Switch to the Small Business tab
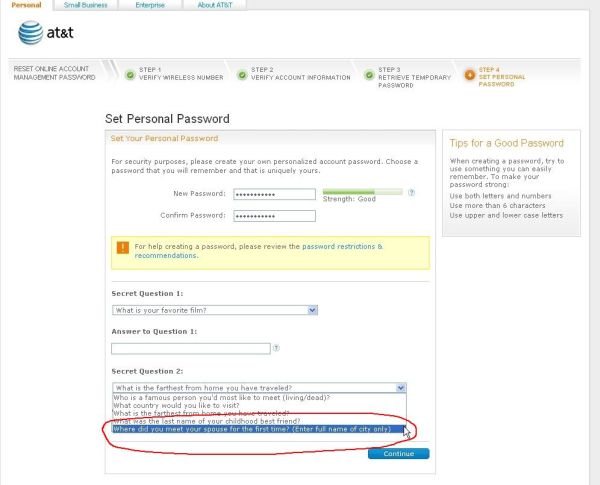600x485 pixels. click(x=85, y=5)
